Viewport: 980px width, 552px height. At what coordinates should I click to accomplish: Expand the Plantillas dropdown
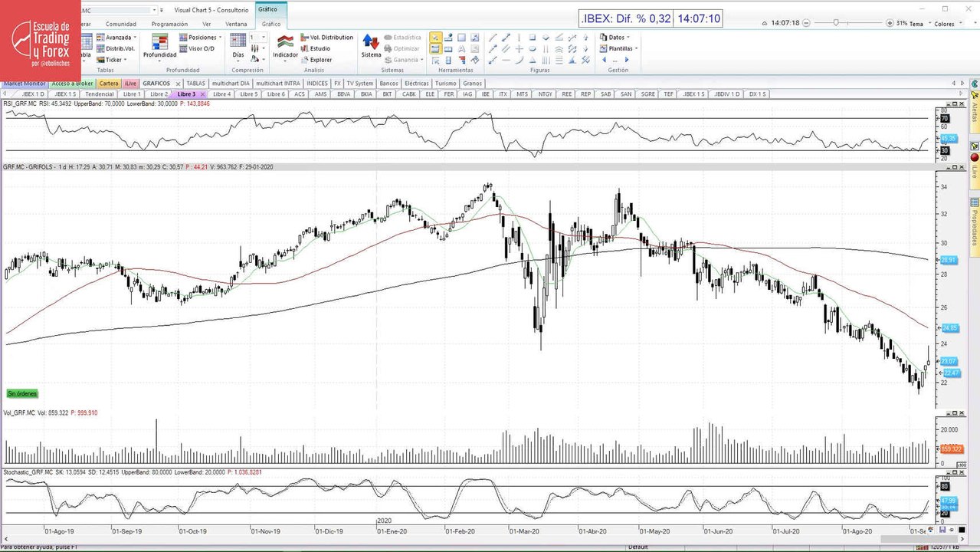coord(636,48)
